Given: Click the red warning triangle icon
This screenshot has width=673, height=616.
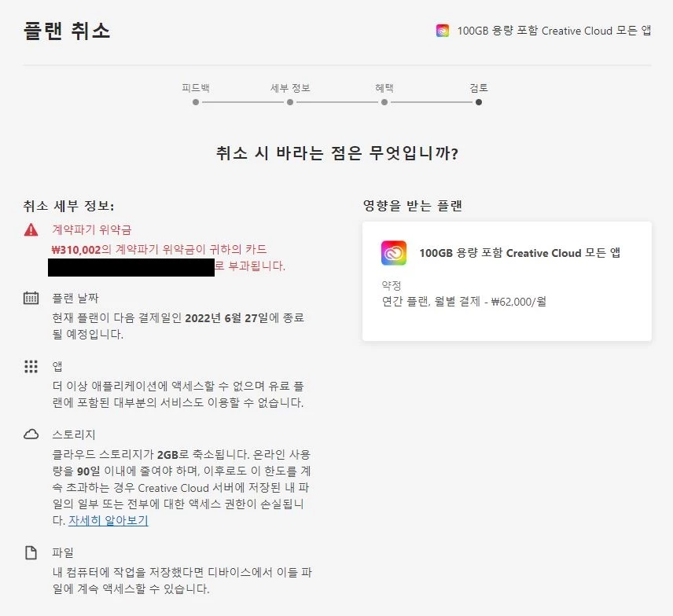Looking at the screenshot, I should tap(31, 230).
